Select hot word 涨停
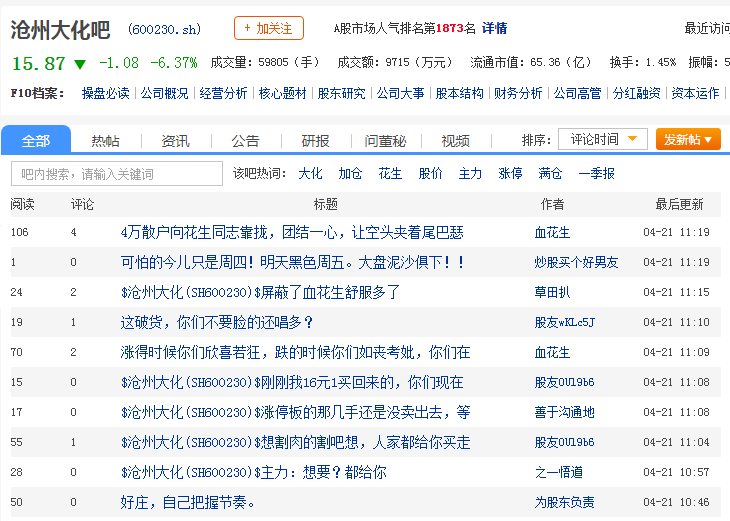The width and height of the screenshot is (730, 521). [510, 174]
